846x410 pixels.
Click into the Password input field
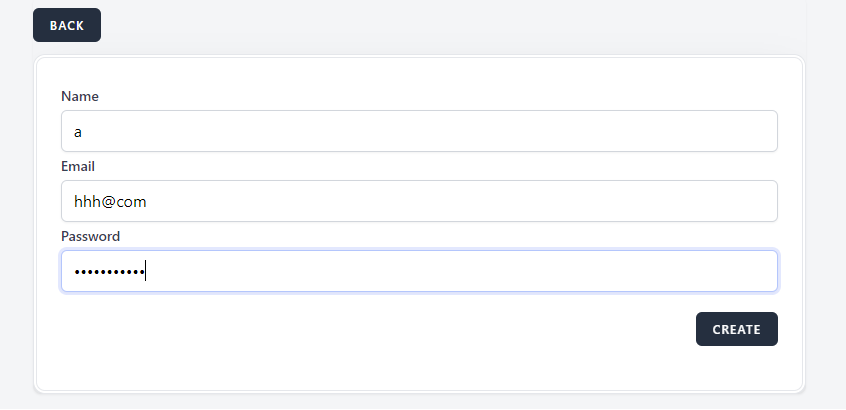[419, 271]
